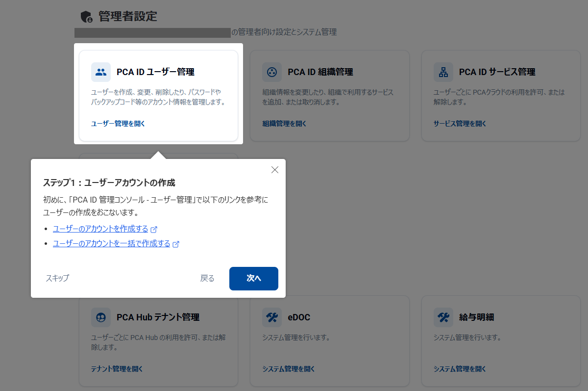Click the PCA Hub テナント管理 icon
Viewport: 588px width, 391px height.
pyautogui.click(x=100, y=317)
